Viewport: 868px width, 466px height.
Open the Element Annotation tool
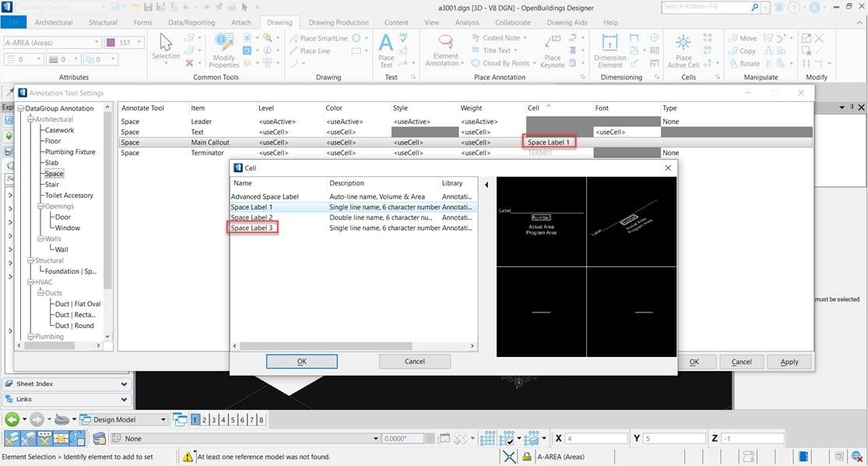pos(445,50)
